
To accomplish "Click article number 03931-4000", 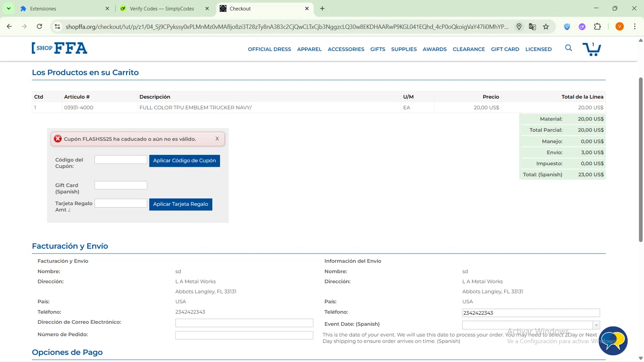I will click(x=79, y=108).
